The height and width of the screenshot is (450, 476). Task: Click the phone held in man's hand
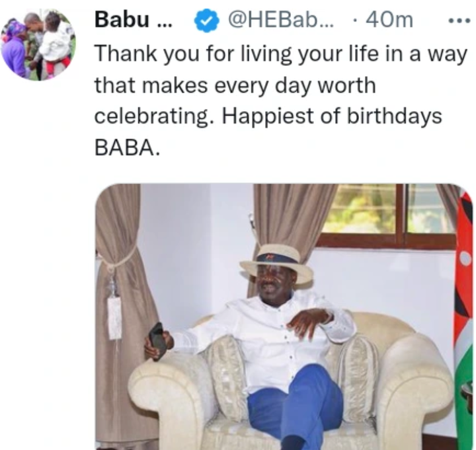158,340
